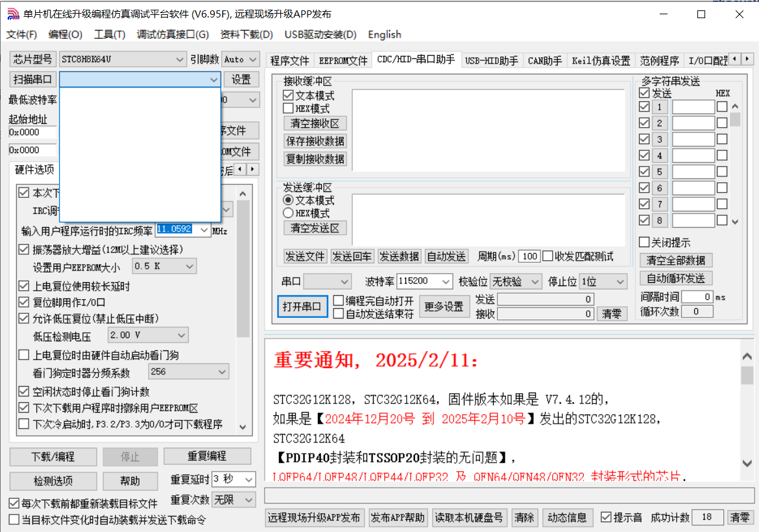The image size is (759, 532).
Task: Open 校验位 无校验 dropdown
Action: point(516,282)
